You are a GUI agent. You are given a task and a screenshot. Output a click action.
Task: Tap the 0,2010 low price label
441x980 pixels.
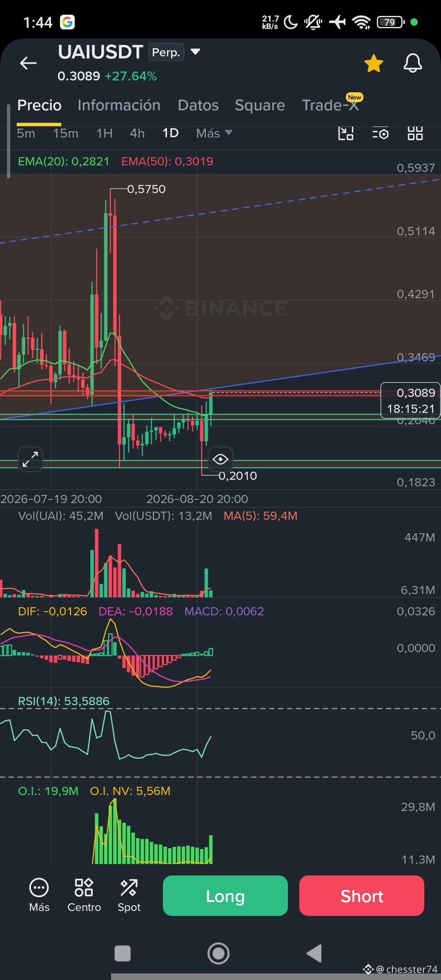(238, 476)
